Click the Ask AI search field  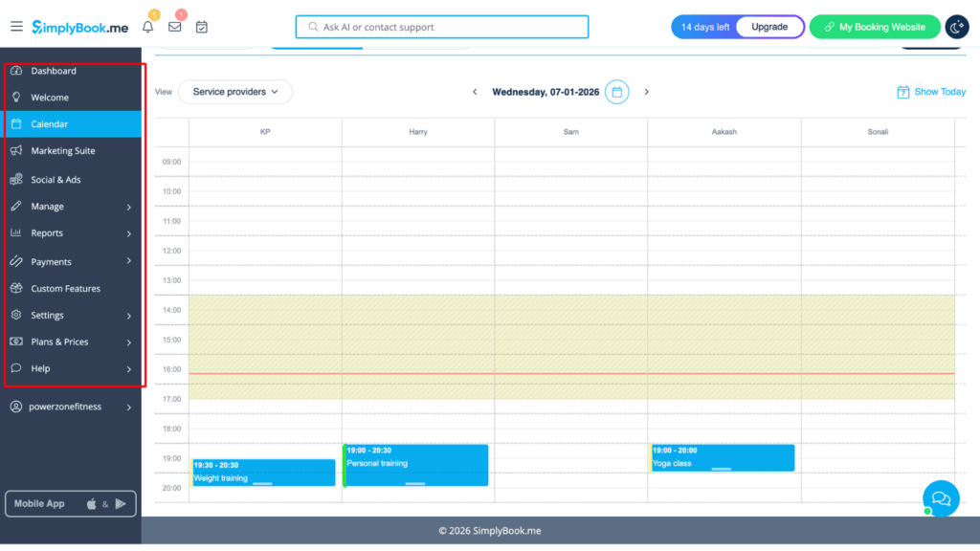click(440, 27)
